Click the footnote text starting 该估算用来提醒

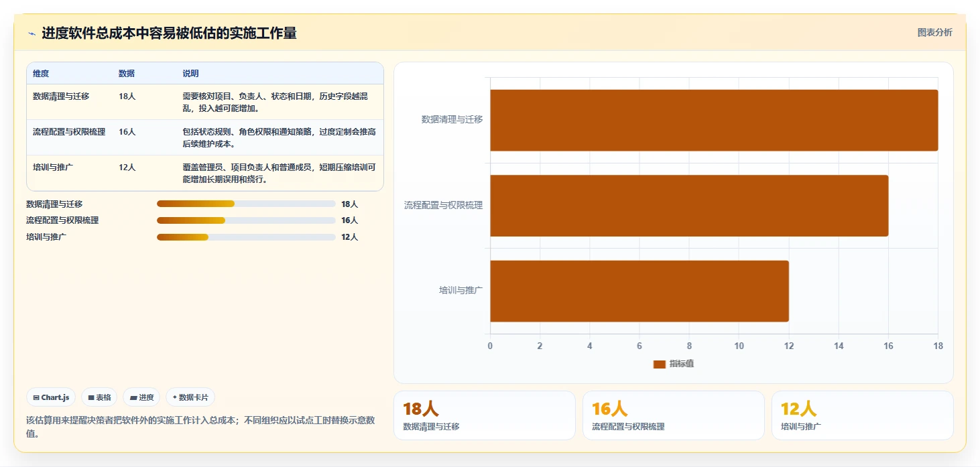click(x=200, y=427)
